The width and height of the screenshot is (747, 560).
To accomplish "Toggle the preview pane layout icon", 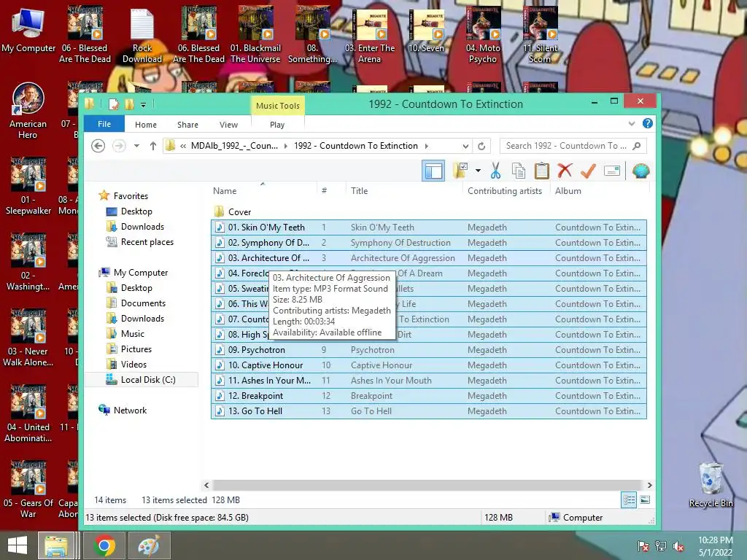I will point(433,171).
